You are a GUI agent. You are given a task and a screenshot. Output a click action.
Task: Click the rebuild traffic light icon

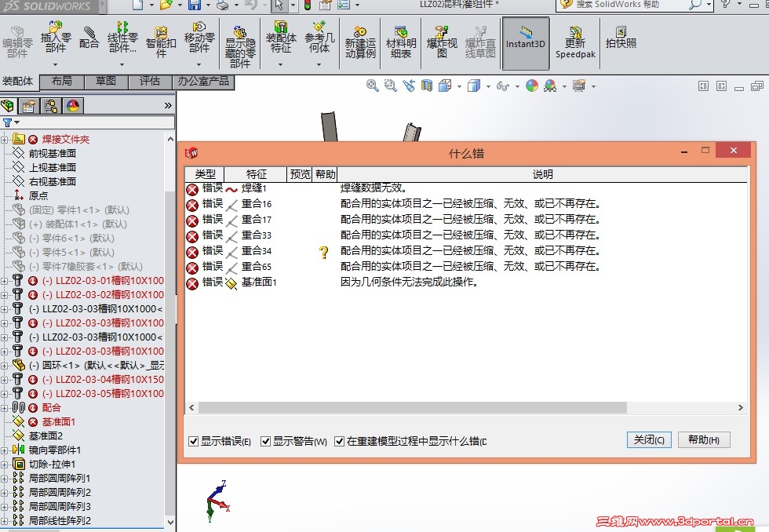pos(308,5)
